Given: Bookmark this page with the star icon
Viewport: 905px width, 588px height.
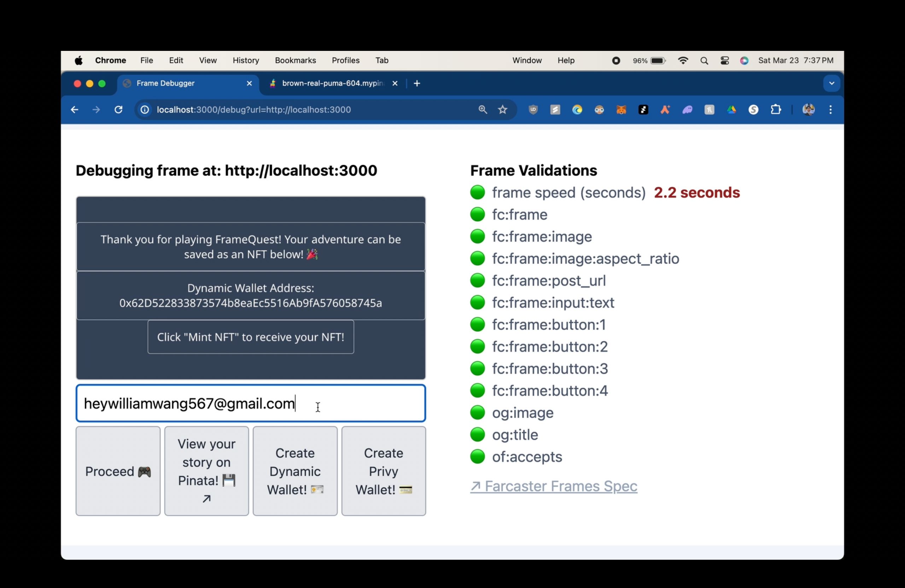Looking at the screenshot, I should click(x=503, y=110).
